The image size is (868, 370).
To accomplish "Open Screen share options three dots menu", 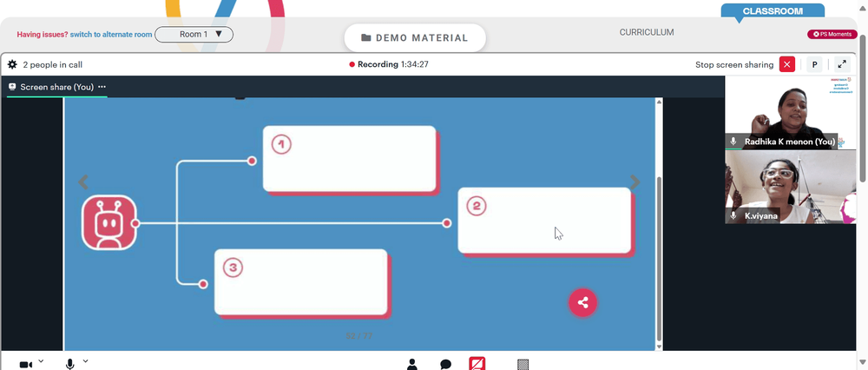I will pos(102,87).
